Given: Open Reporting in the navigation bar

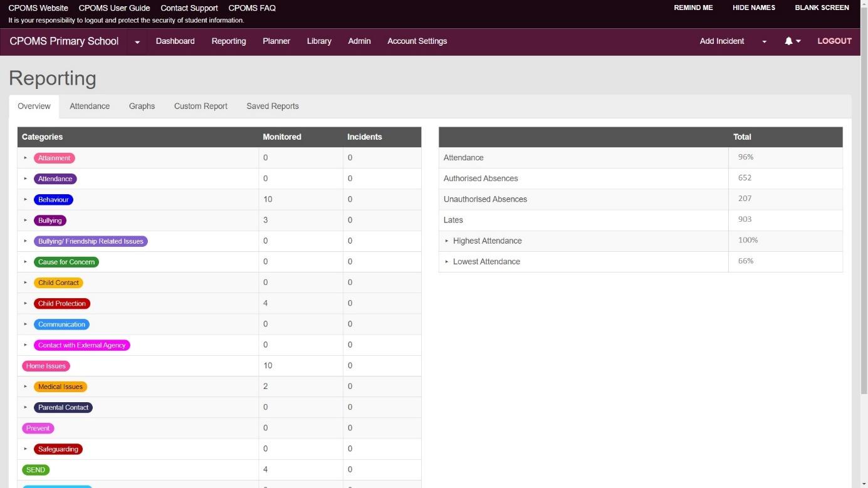Looking at the screenshot, I should pyautogui.click(x=229, y=41).
